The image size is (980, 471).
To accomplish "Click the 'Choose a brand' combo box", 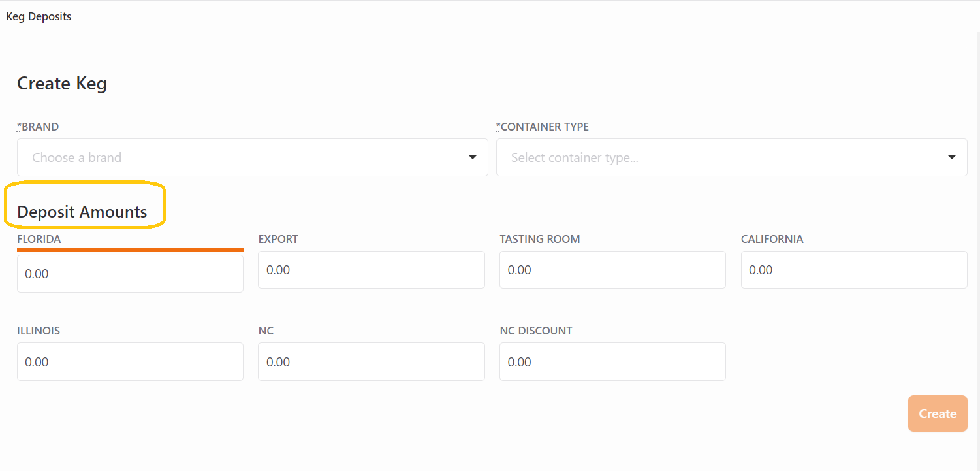I will pos(242,157).
